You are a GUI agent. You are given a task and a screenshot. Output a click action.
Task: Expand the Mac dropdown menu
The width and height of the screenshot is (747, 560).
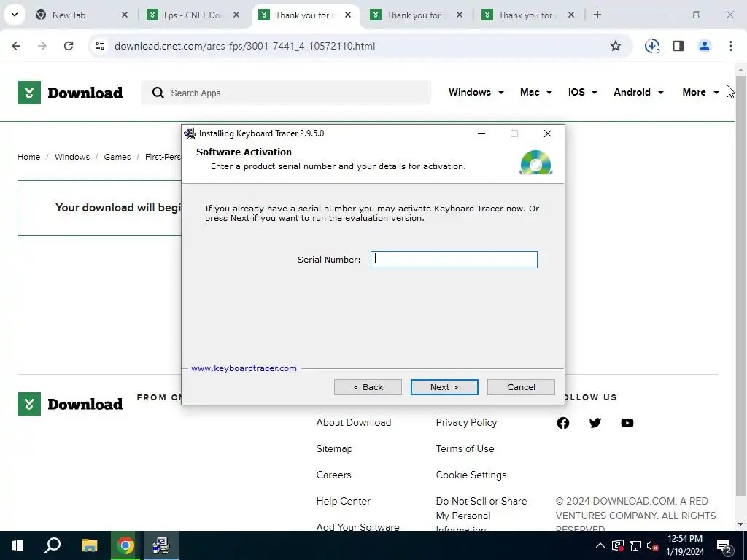(536, 93)
